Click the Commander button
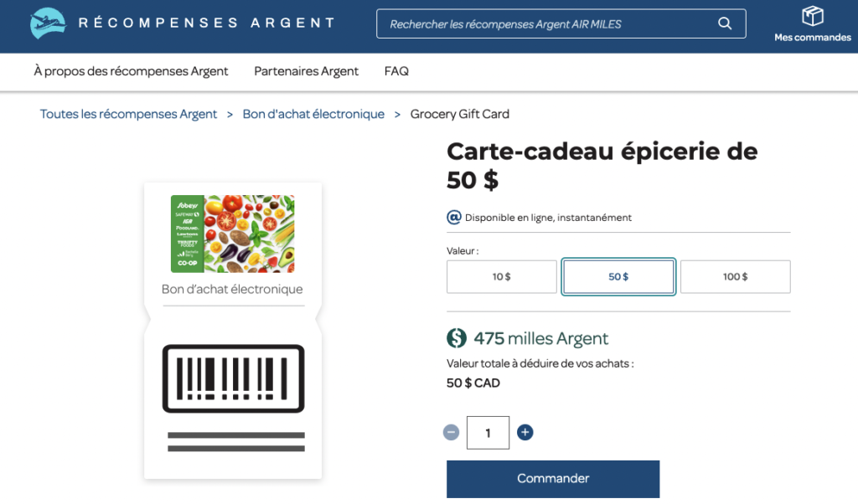The height and width of the screenshot is (504, 858). pos(553,478)
